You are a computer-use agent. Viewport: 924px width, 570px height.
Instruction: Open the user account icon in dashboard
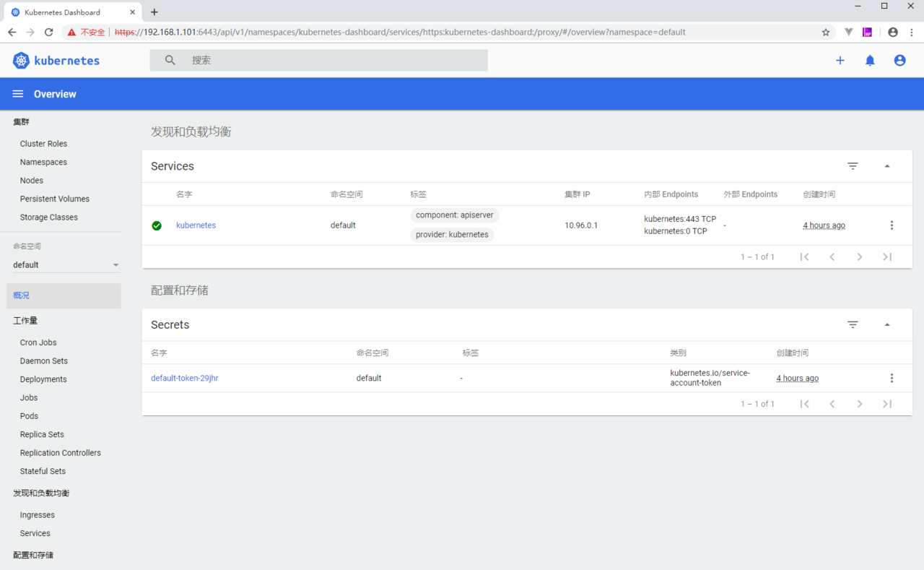point(899,61)
